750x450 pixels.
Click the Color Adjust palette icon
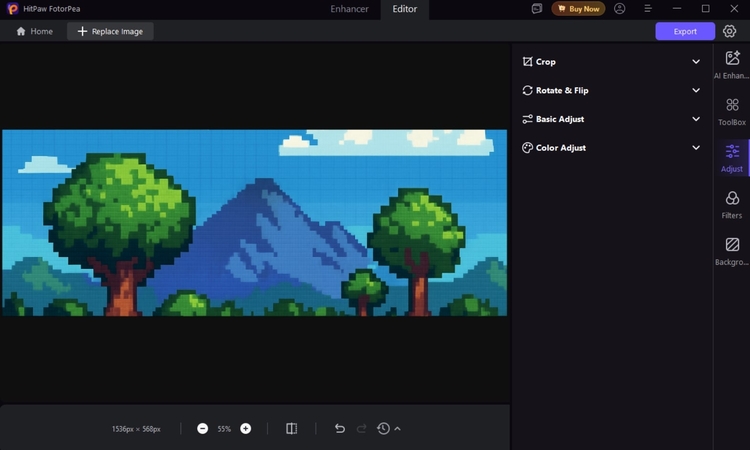point(527,148)
